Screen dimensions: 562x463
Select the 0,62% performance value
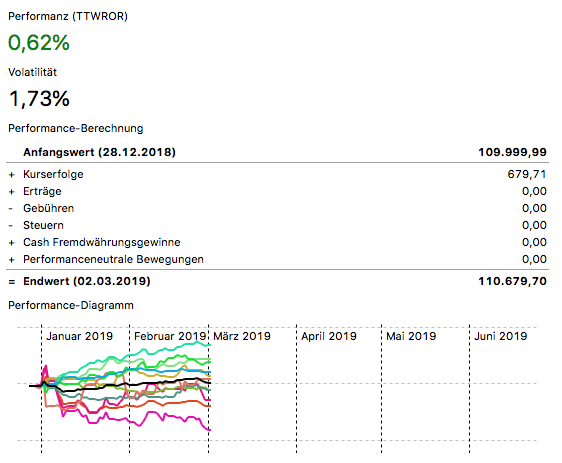pos(39,43)
